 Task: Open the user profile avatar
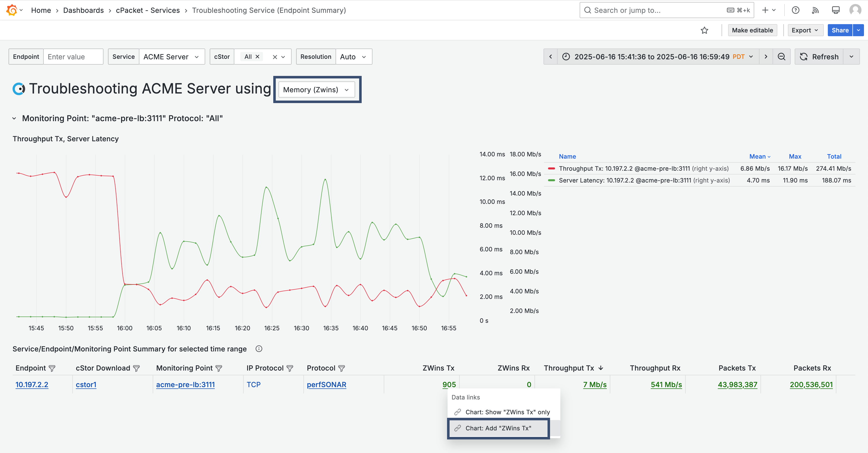(855, 10)
